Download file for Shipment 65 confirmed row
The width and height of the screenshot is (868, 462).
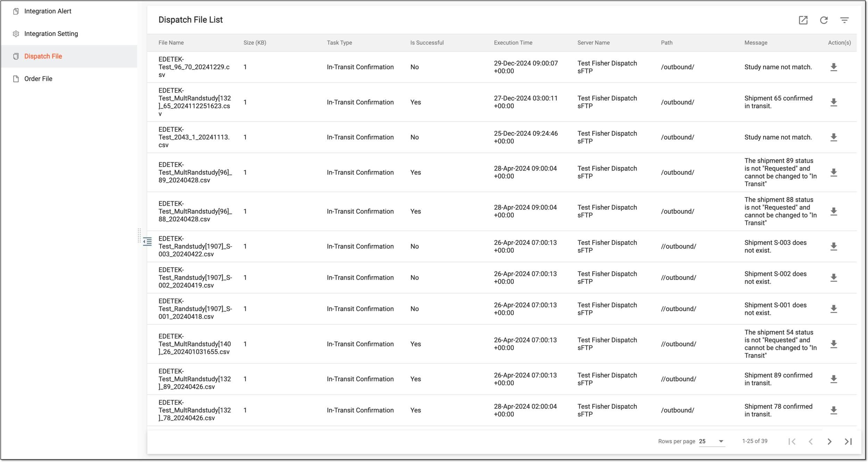tap(834, 102)
